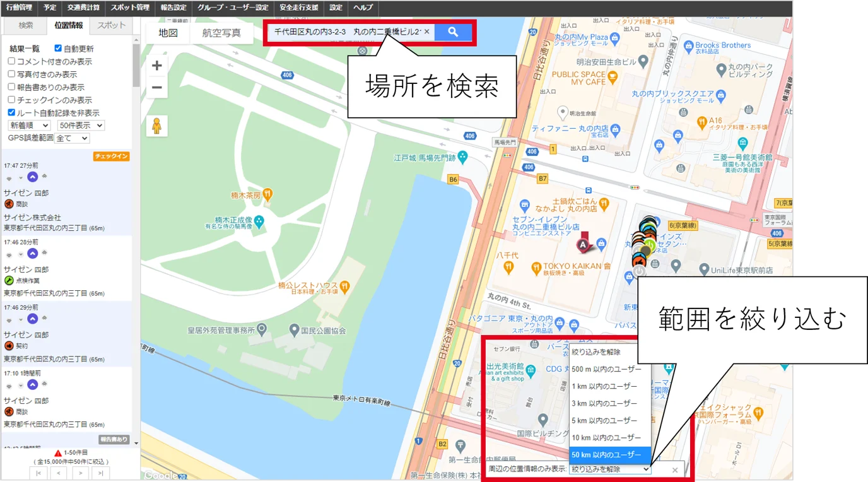Screen dimensions: 868x482
Task: Enable コメント付きのみ表示 checkbox
Action: [x=11, y=61]
